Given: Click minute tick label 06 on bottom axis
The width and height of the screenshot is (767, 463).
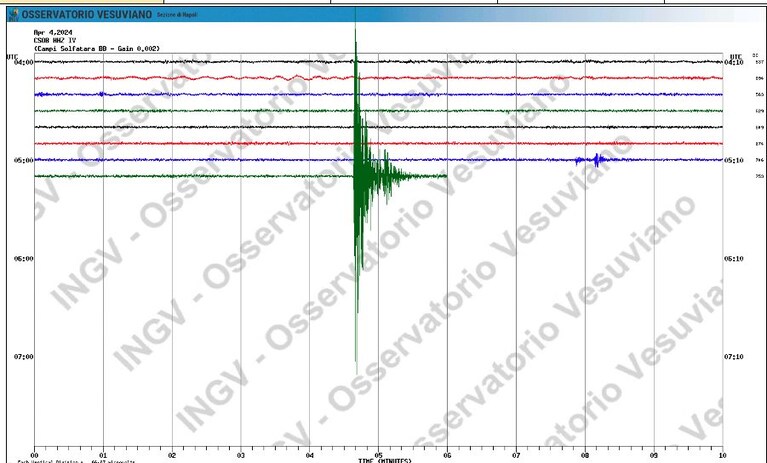Looking at the screenshot, I should coord(447,455).
